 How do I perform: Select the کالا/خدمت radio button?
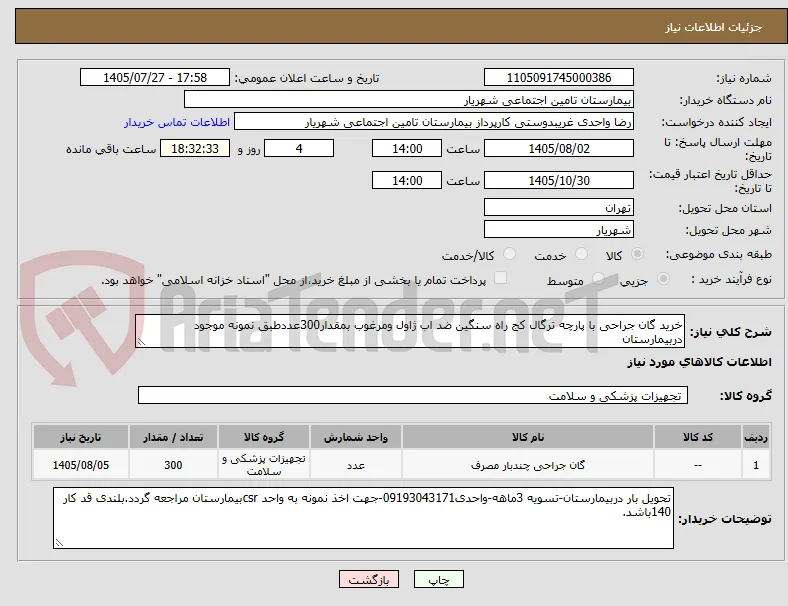coord(510,254)
